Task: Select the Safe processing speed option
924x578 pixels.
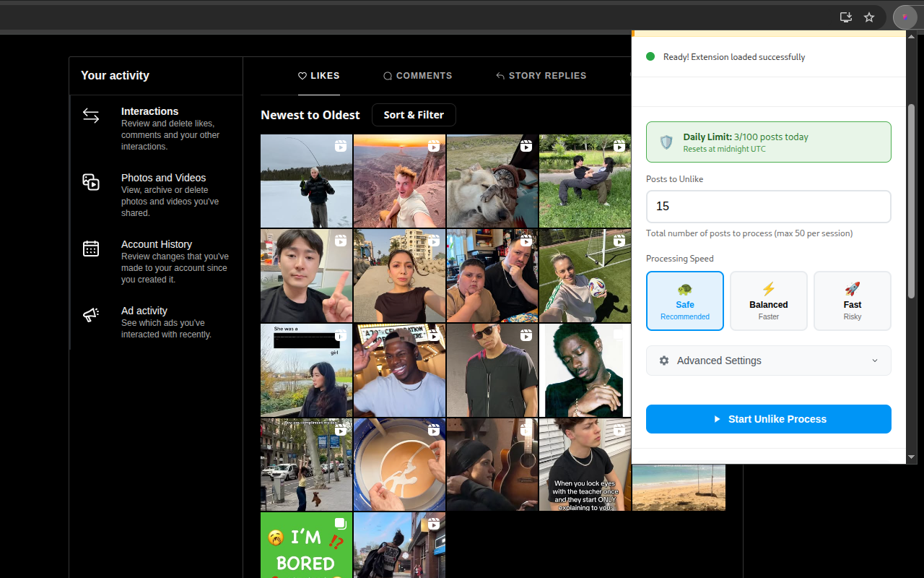Action: 685,301
